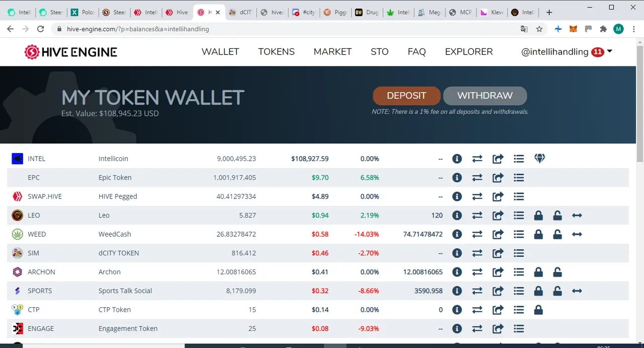Trade WEED via exchange arrows icon
Image resolution: width=644 pixels, height=348 pixels.
(477, 234)
